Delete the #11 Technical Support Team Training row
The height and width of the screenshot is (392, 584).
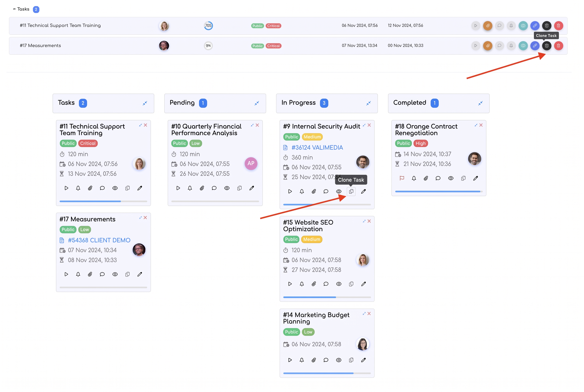(x=558, y=26)
